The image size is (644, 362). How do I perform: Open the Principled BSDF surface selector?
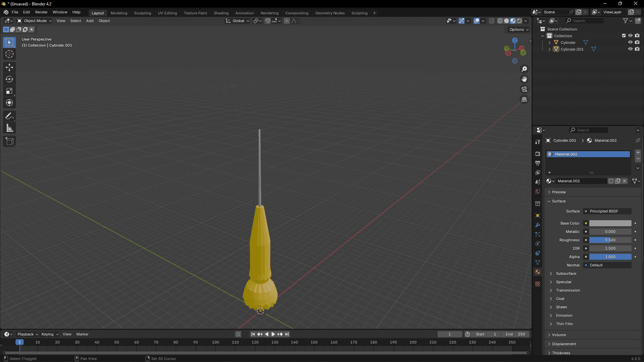(607, 211)
